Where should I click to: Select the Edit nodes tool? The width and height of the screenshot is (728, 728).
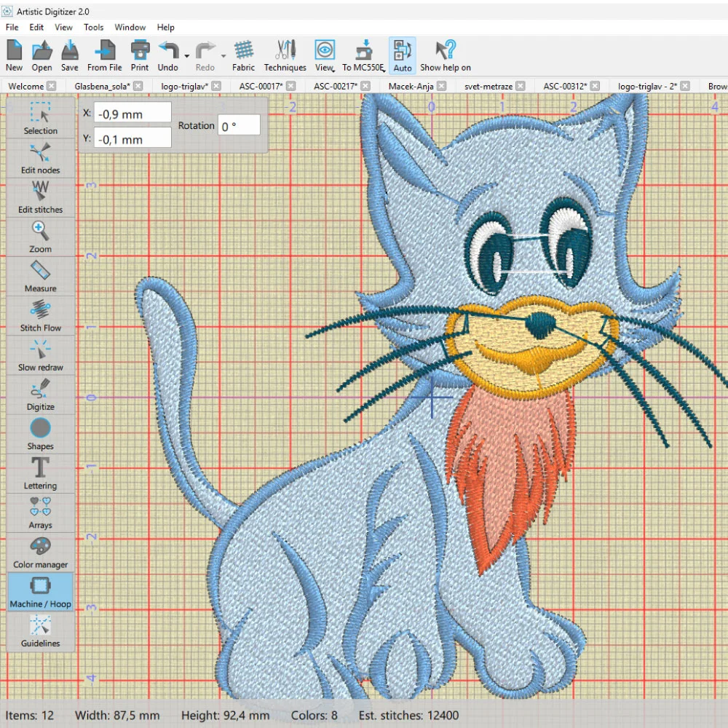(40, 158)
